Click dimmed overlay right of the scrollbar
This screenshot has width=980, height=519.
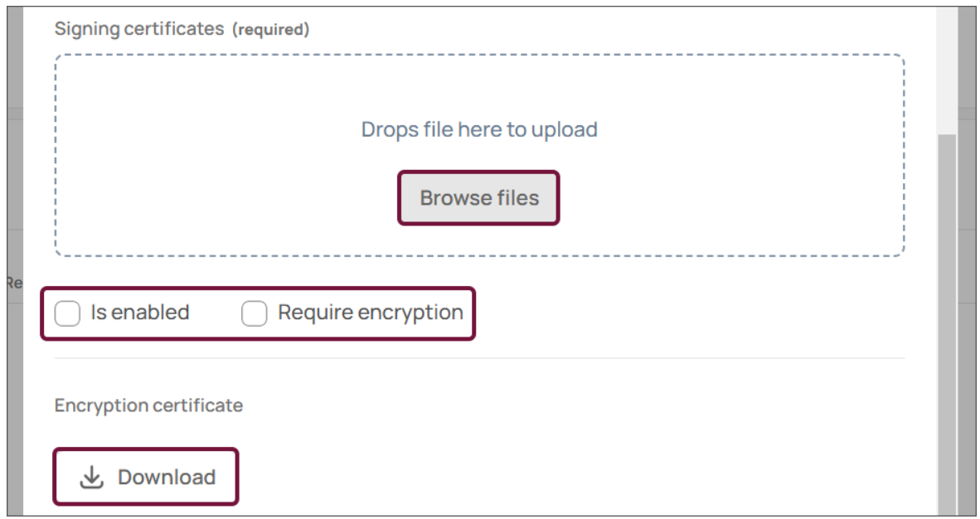[x=966, y=263]
